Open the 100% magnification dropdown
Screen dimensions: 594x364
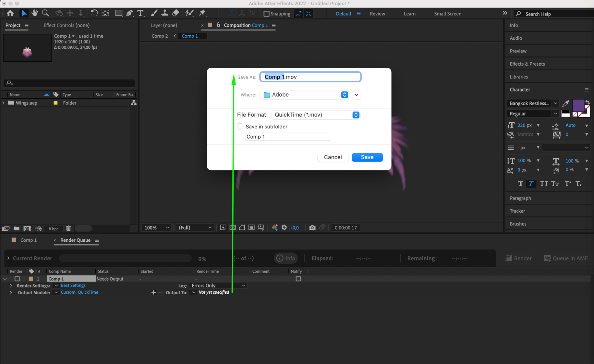(157, 227)
